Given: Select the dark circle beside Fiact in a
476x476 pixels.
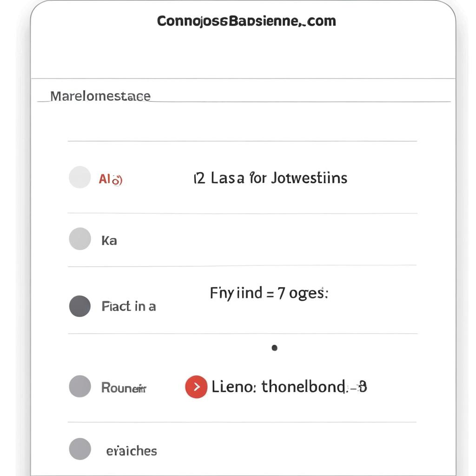Looking at the screenshot, I should pos(80,306).
